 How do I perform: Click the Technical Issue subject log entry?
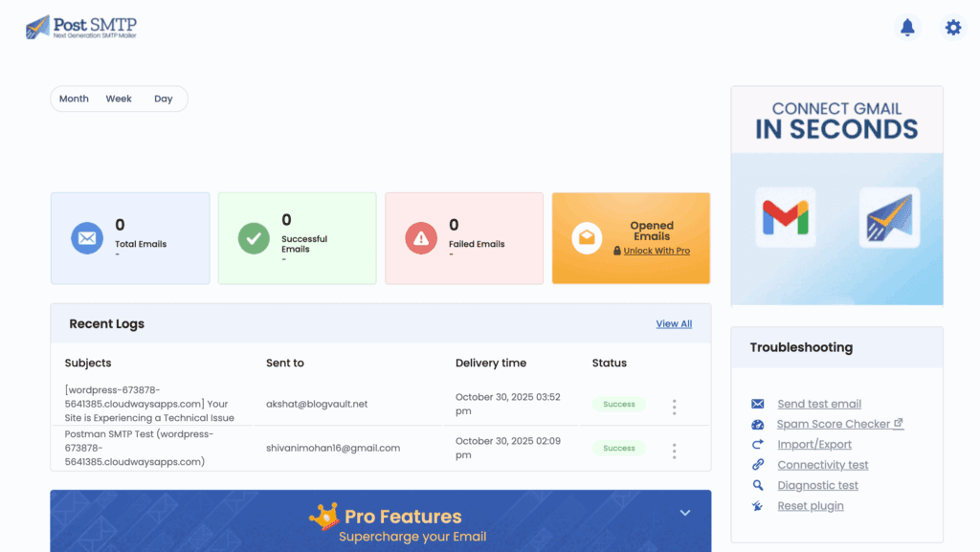click(x=149, y=404)
